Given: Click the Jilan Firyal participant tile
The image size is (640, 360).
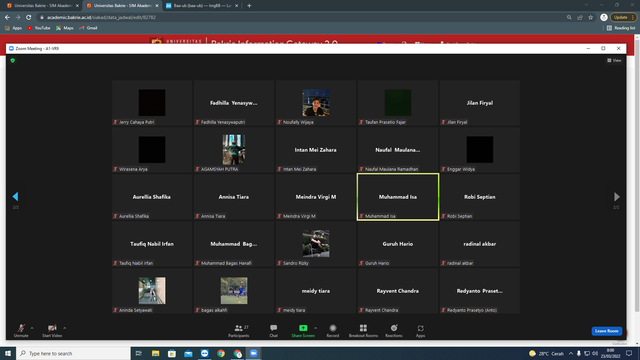Looking at the screenshot, I should pos(480,103).
